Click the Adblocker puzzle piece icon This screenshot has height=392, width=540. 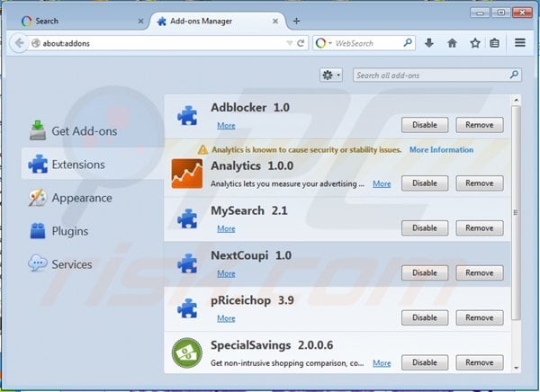187,115
